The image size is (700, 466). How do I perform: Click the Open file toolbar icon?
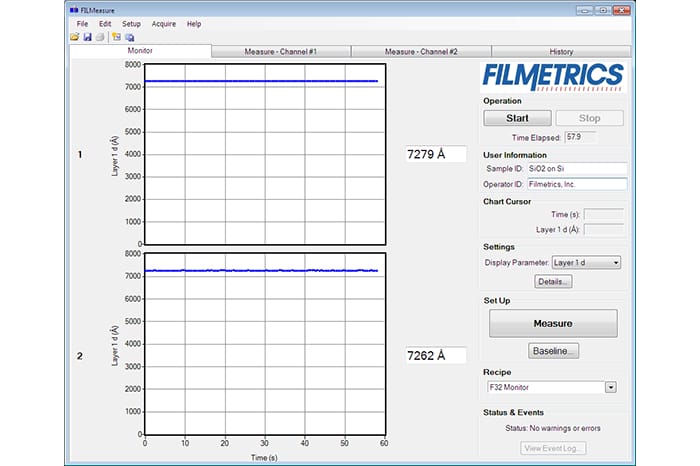click(75, 37)
